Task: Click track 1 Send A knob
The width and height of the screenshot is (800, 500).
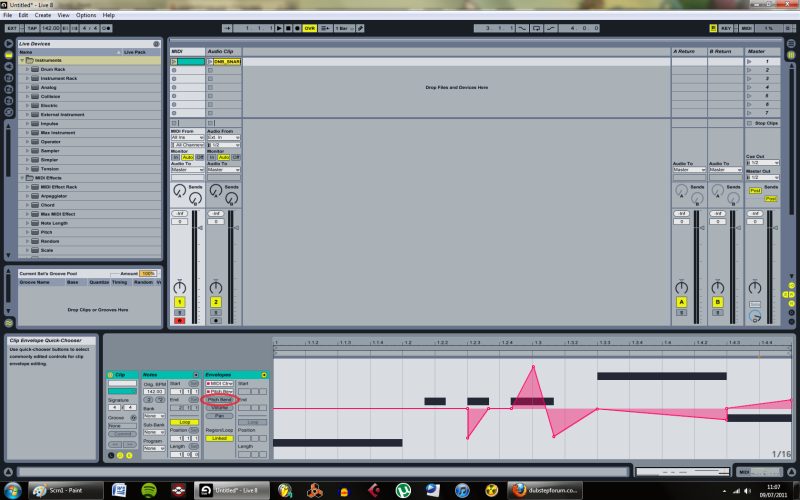Action: (179, 191)
